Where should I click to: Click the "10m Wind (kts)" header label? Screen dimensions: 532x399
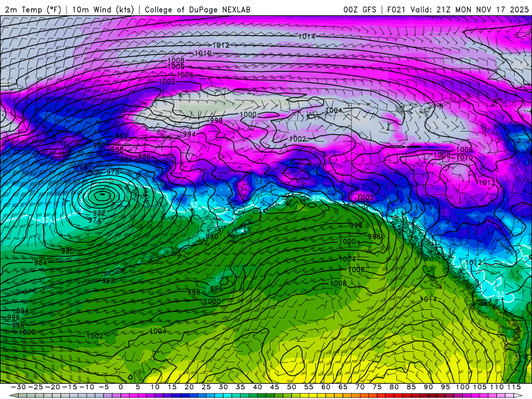click(103, 9)
